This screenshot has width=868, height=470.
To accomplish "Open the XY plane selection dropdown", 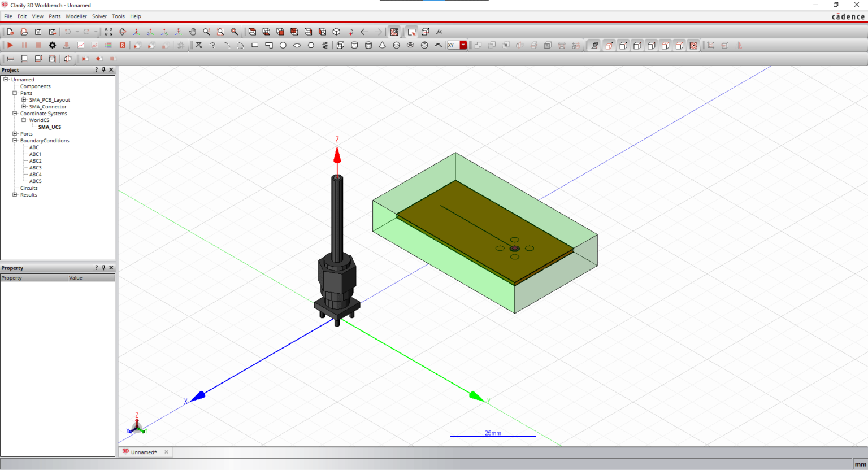I will pos(463,45).
